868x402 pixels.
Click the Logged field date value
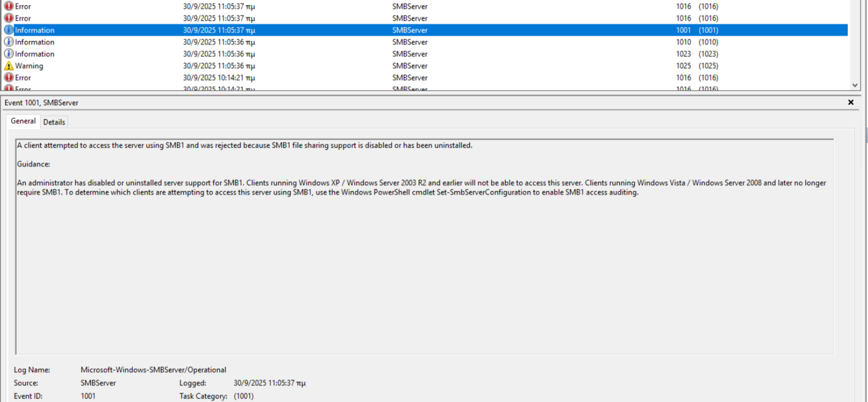(269, 383)
